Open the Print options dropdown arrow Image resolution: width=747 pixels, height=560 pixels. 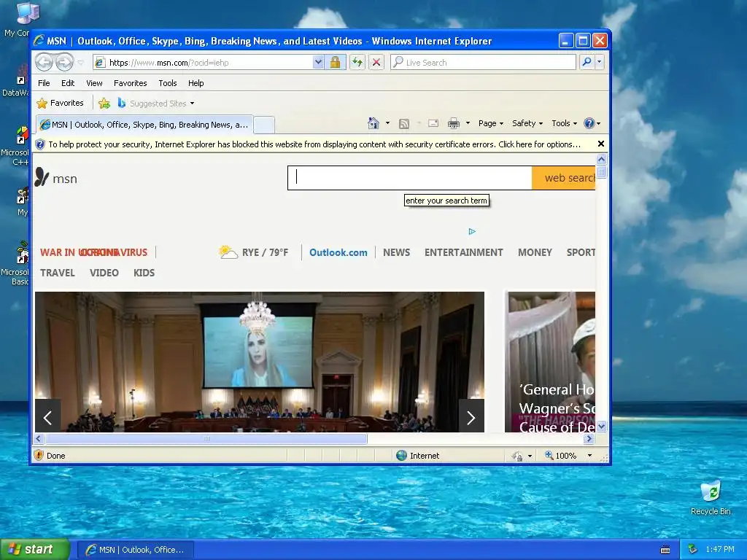[x=468, y=123]
